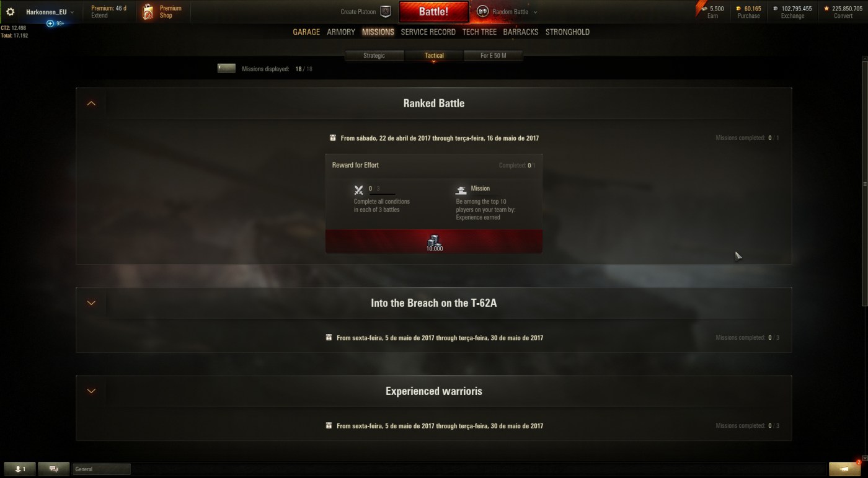Expand the Experienced warrioris section
This screenshot has width=868, height=478.
(x=91, y=391)
